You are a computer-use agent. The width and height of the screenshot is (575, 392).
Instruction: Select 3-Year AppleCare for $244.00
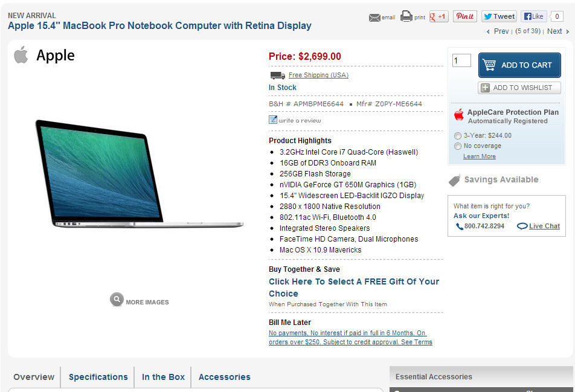[x=458, y=136]
